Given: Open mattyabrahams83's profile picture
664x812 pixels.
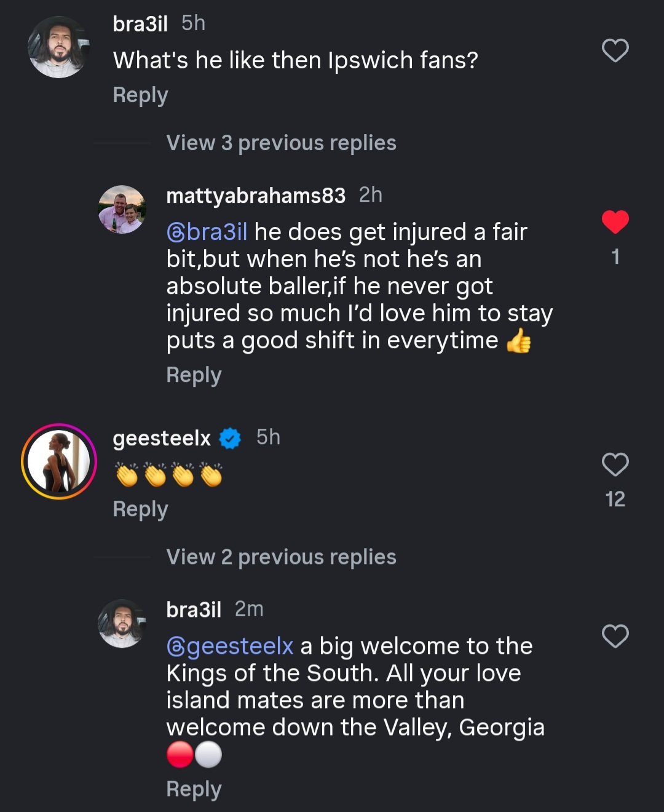Looking at the screenshot, I should pyautogui.click(x=122, y=210).
